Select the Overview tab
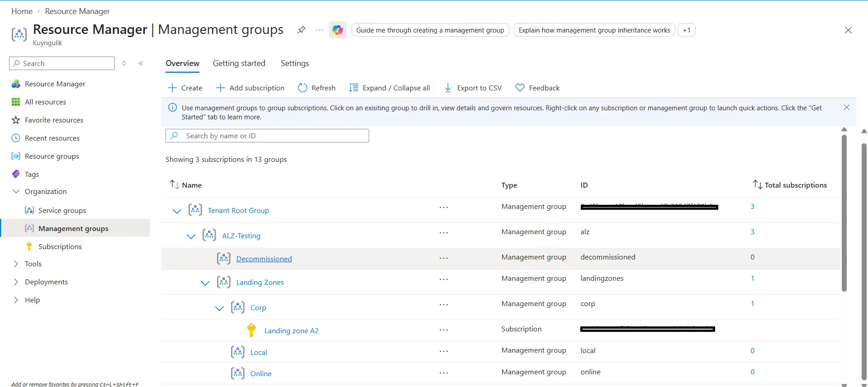 (x=182, y=63)
